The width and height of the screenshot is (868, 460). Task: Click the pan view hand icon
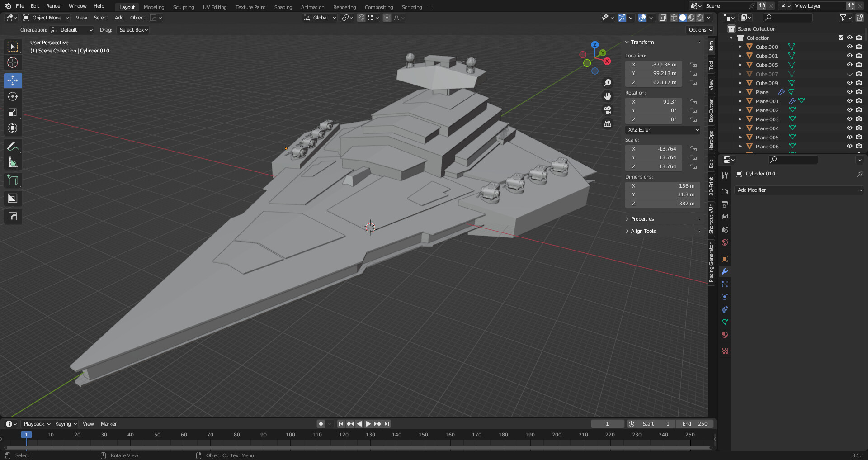(608, 96)
